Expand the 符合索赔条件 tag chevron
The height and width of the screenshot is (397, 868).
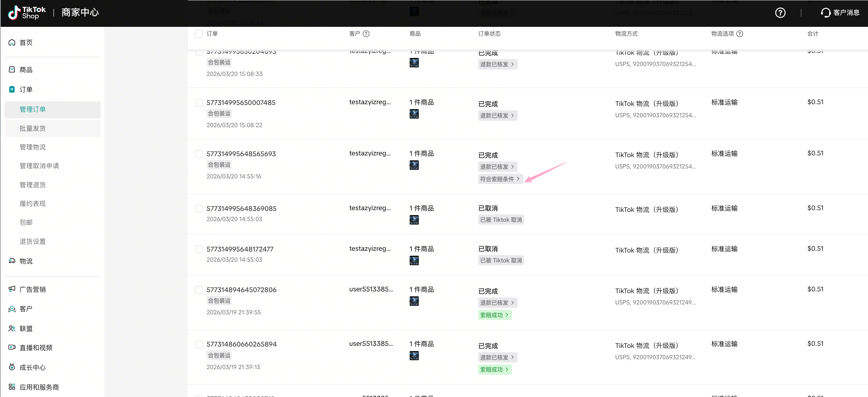(518, 179)
